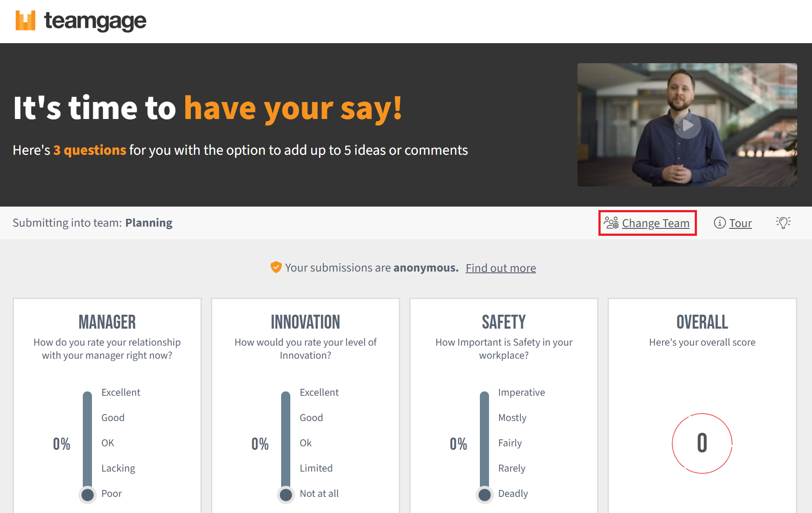Click the Innovation level question text

tap(305, 349)
